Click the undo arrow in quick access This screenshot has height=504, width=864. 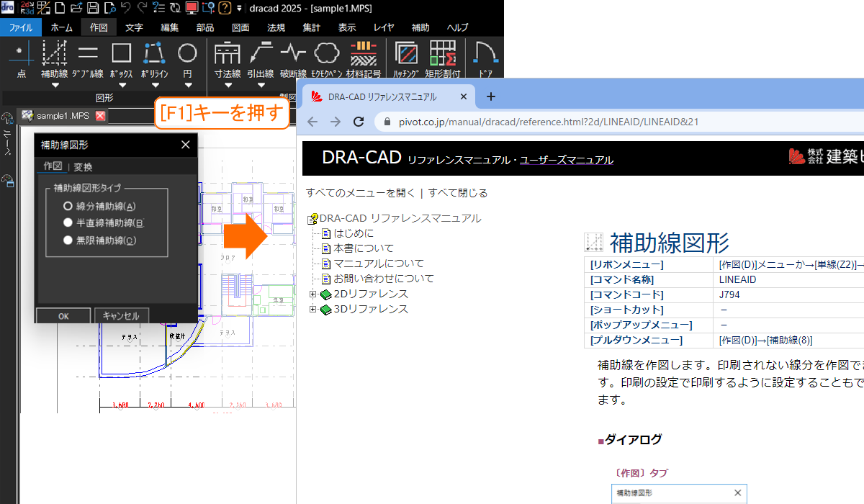click(126, 9)
